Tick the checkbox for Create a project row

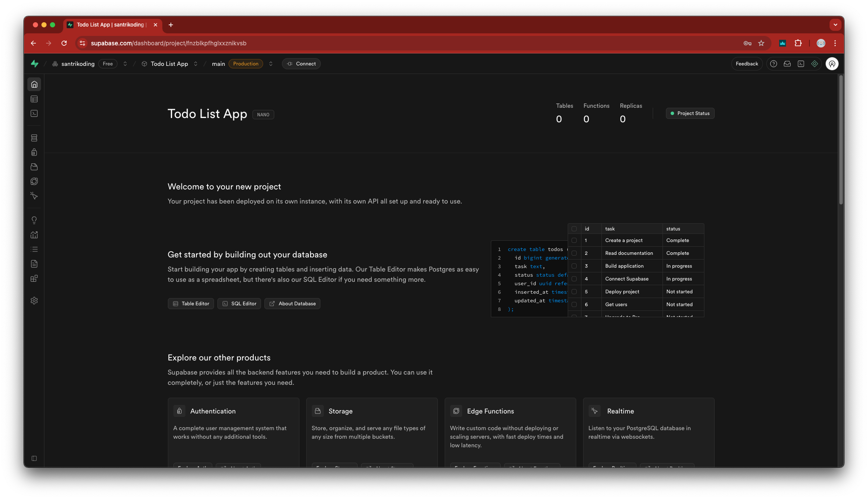(x=574, y=240)
